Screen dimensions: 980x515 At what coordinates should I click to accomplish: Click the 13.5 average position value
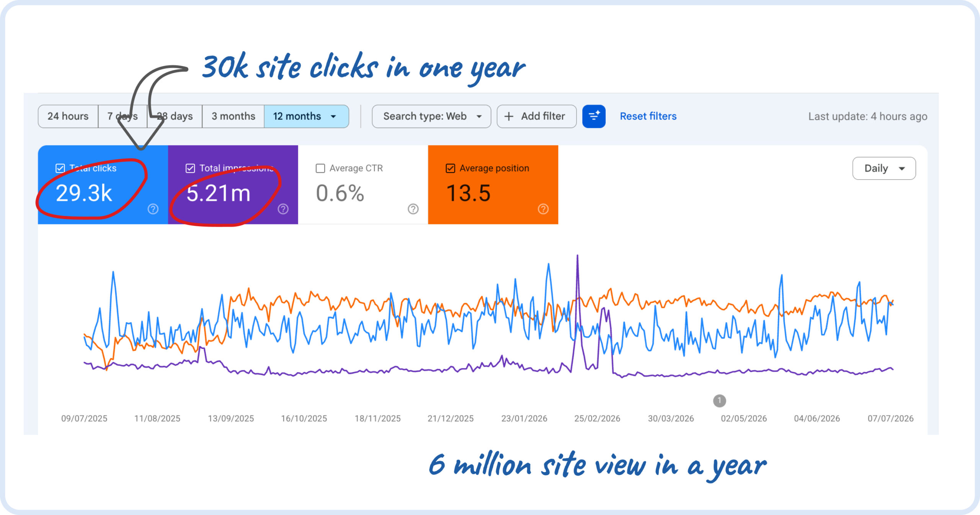click(468, 193)
